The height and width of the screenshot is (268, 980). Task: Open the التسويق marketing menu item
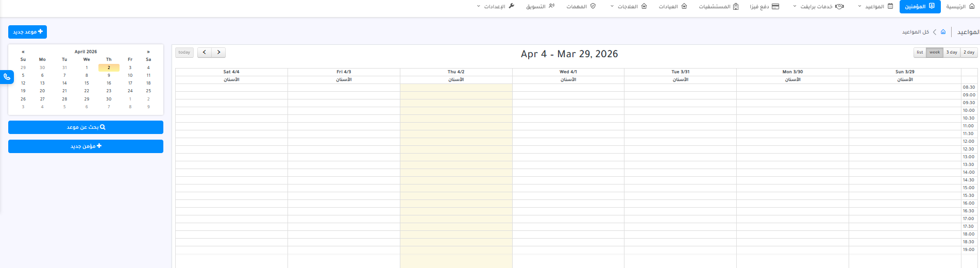(540, 7)
